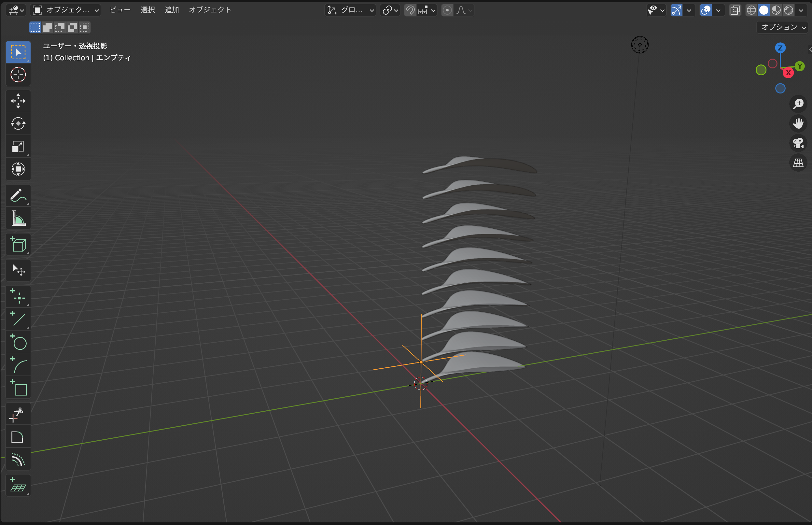Activate the Annotate pencil tool

(18, 195)
